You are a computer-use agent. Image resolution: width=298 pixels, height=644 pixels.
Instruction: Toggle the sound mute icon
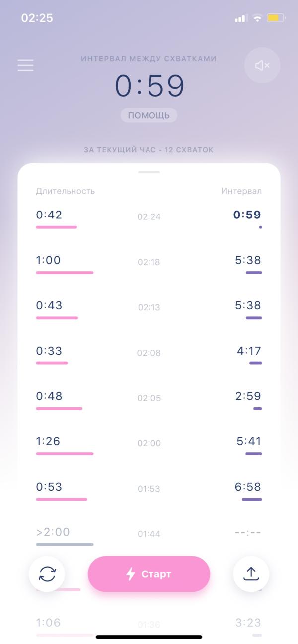(262, 65)
